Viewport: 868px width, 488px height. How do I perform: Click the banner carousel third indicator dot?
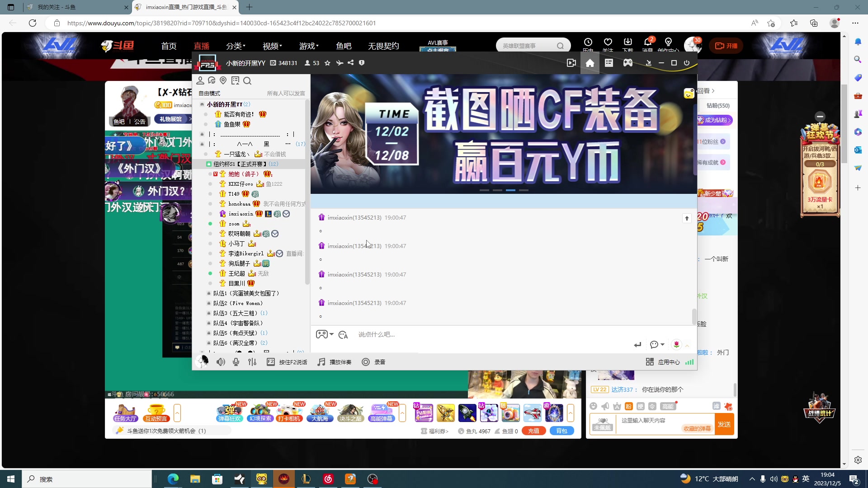click(511, 190)
